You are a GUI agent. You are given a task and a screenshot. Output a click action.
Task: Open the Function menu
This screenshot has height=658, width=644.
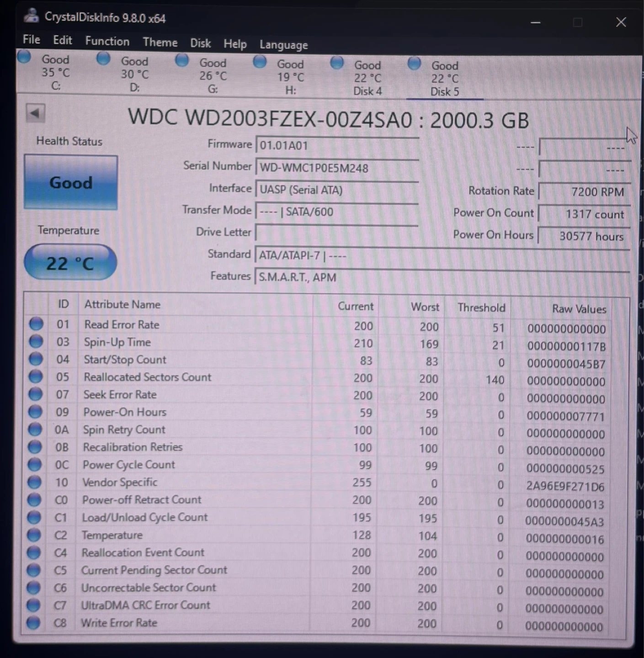point(107,41)
